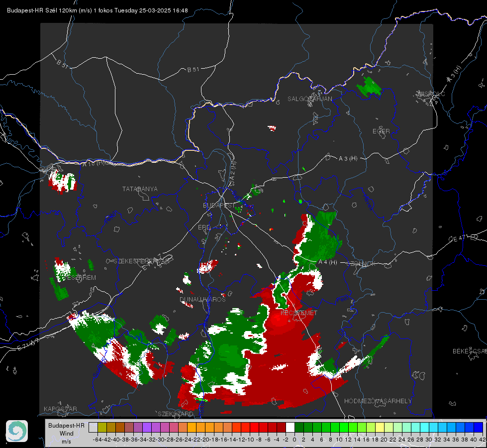Pick the light gray swatch left of -64
487x448 pixels.
(93, 428)
